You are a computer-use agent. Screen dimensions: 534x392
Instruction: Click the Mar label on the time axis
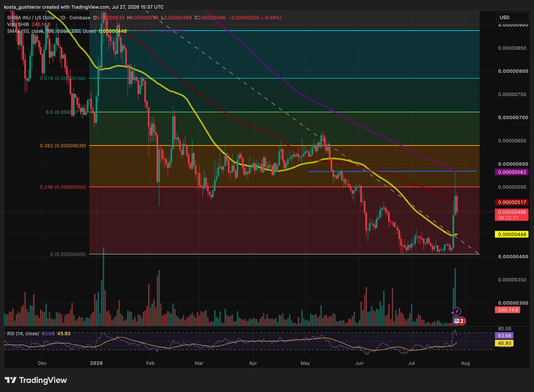tap(199, 363)
